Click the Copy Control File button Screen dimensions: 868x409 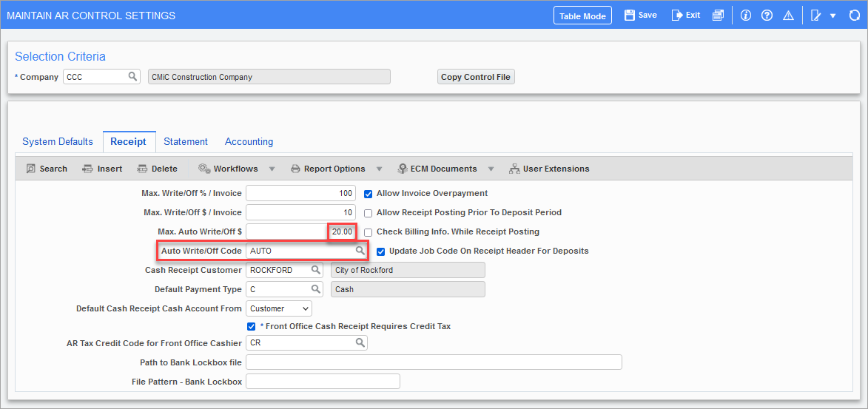click(x=476, y=77)
